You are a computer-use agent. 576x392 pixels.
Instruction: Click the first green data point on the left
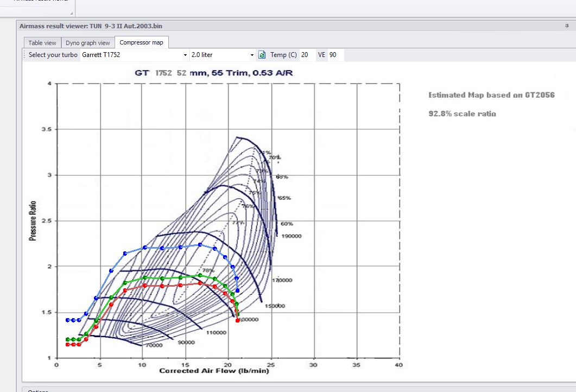point(67,339)
